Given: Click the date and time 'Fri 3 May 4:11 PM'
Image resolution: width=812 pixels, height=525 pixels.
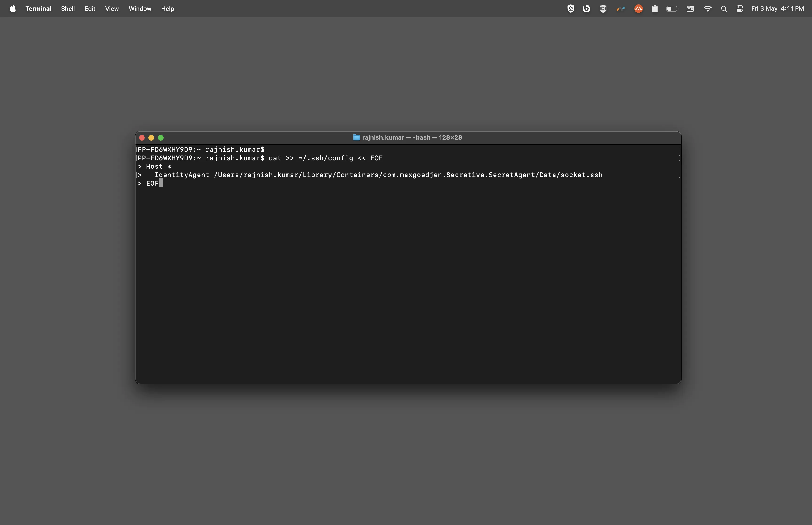Looking at the screenshot, I should point(778,8).
